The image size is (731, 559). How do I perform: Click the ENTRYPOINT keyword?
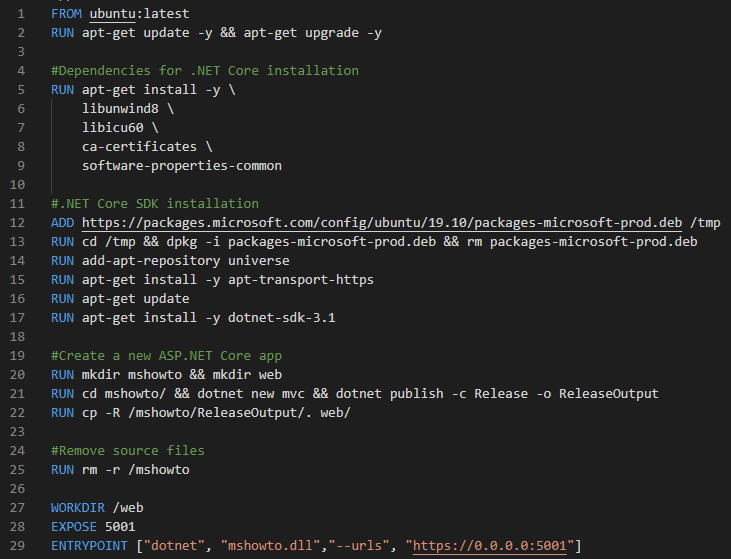pyautogui.click(x=89, y=546)
